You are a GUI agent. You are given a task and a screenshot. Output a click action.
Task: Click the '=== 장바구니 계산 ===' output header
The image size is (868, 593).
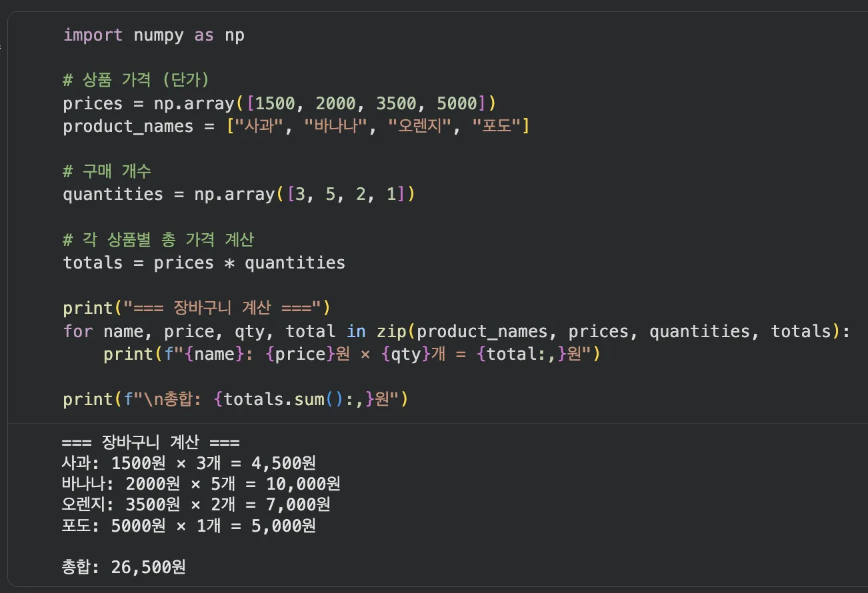151,443
